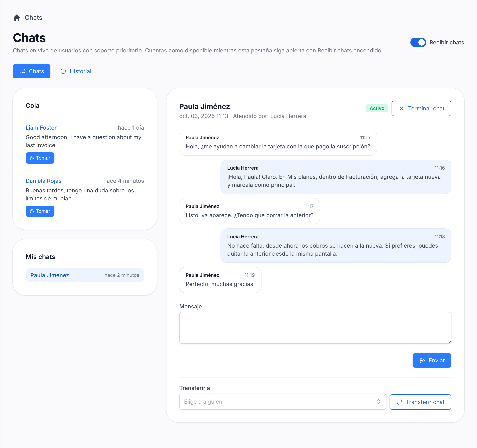Open Daniela Rojas's queued chat link

pyautogui.click(x=43, y=181)
